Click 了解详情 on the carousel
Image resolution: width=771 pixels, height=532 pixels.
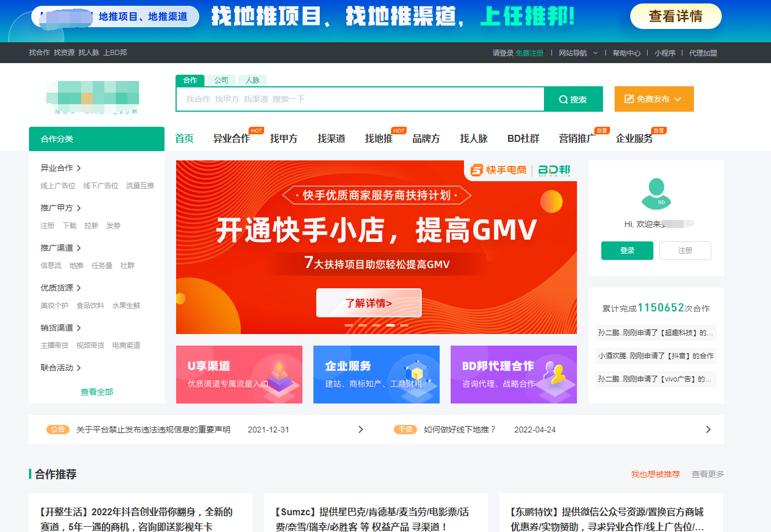(x=369, y=303)
